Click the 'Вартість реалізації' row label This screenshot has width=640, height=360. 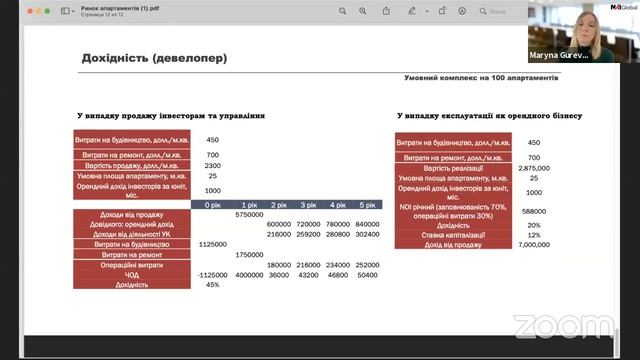point(453,168)
